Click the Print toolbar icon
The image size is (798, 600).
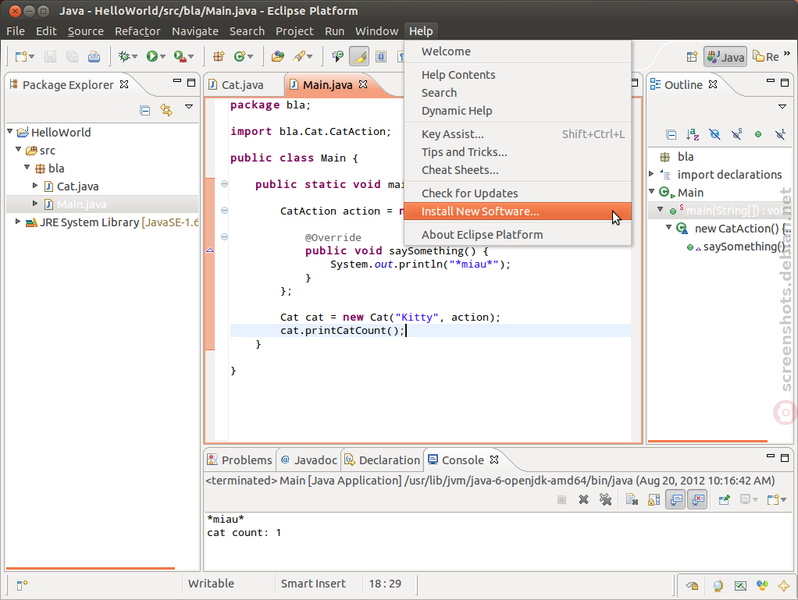click(x=94, y=56)
